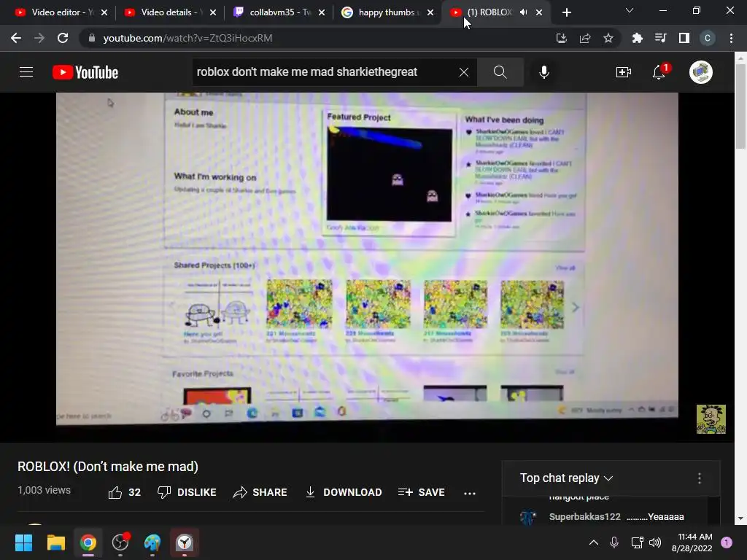
Task: Open a new browser tab
Action: click(566, 12)
